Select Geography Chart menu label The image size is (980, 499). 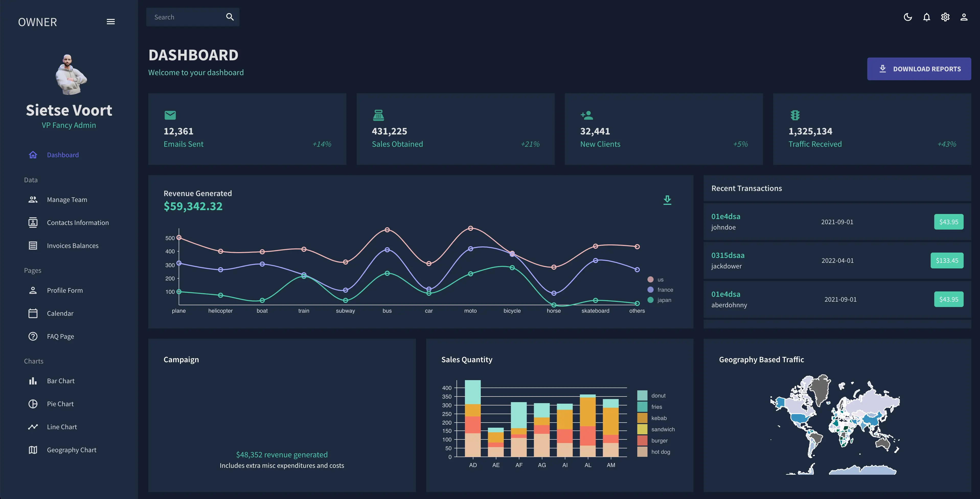coord(72,450)
